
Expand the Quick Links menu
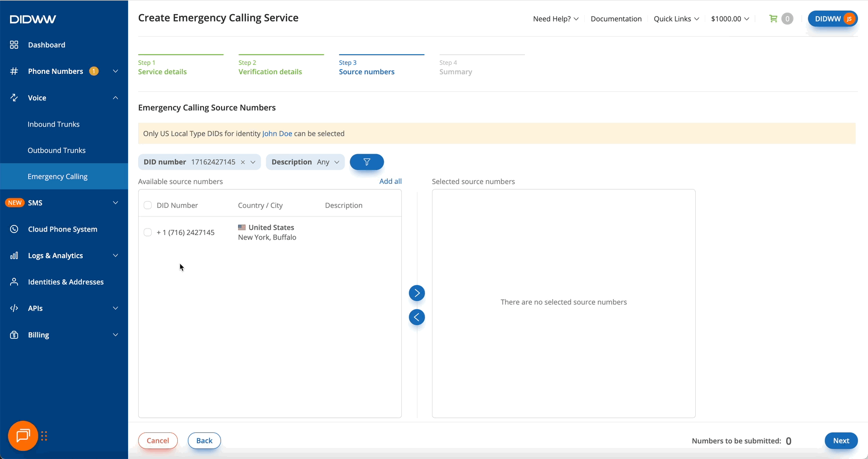click(x=676, y=19)
